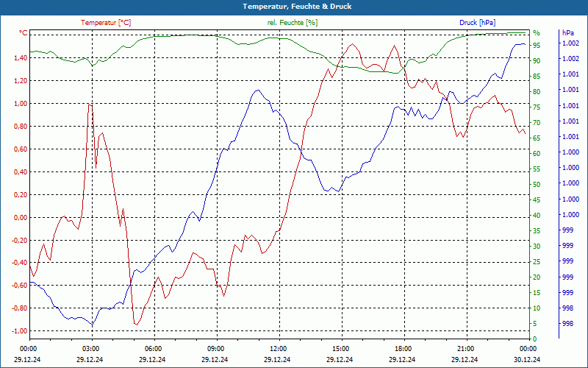
Task: Click the '5' humidity axis value
Action: click(x=535, y=324)
